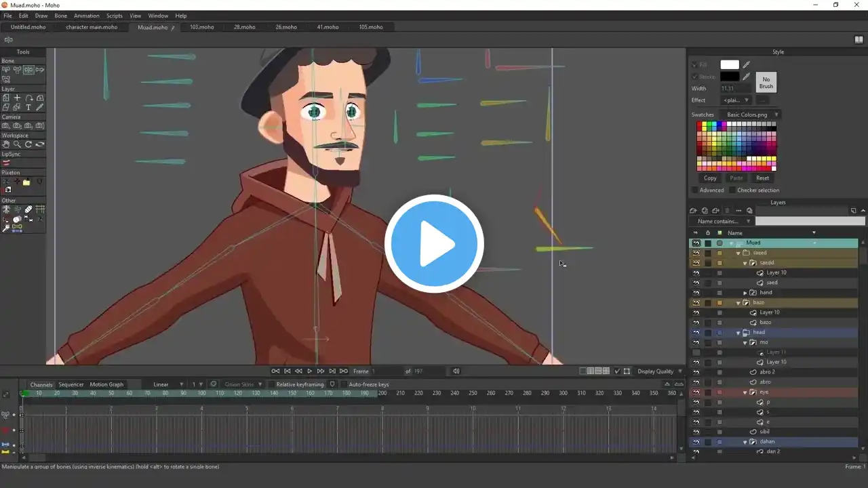
Task: Switch to the character main.moho tab
Action: 92,27
